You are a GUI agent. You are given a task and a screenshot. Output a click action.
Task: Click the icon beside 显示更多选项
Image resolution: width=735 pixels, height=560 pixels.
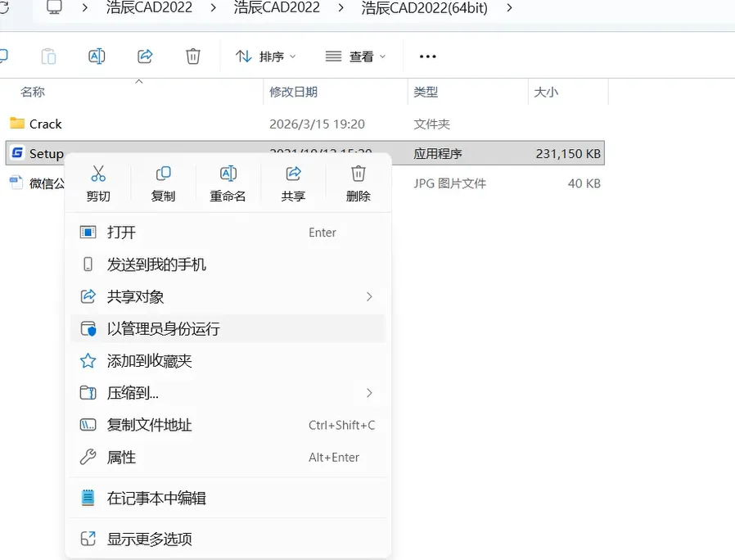(x=88, y=539)
